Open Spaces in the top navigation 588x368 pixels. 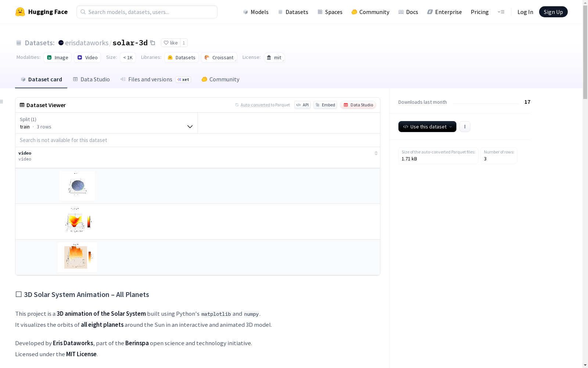pyautogui.click(x=330, y=12)
